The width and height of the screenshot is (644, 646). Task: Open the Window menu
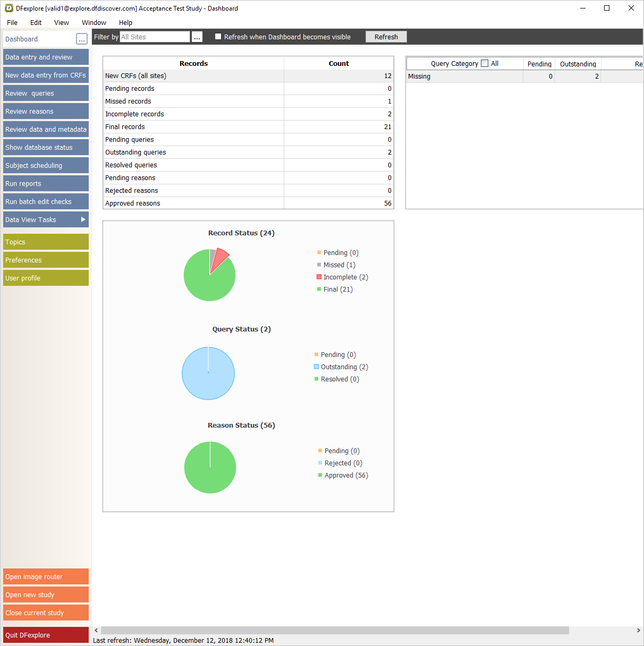(94, 22)
